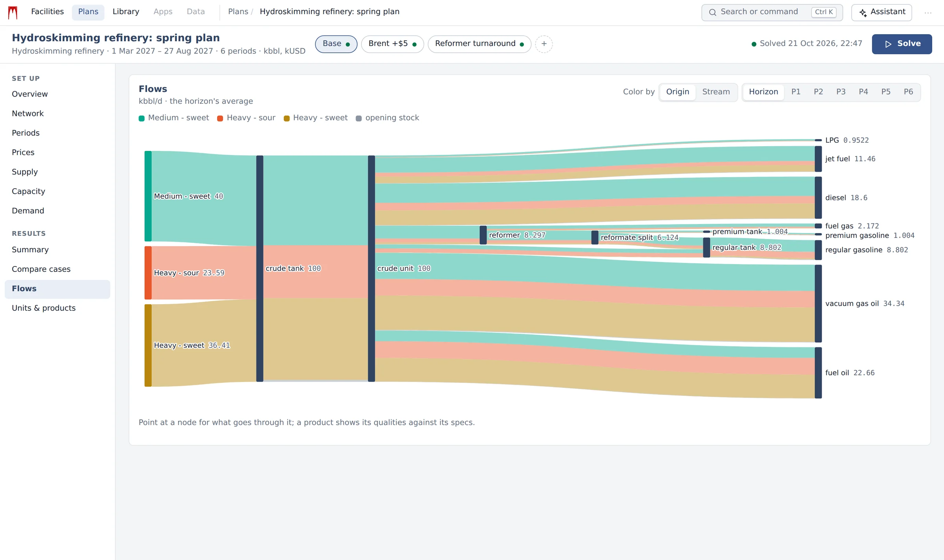Switch to period P4

tap(863, 92)
